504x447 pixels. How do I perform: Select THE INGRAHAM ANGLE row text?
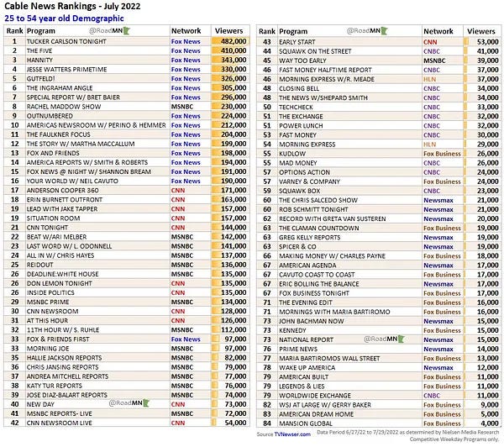click(x=60, y=88)
